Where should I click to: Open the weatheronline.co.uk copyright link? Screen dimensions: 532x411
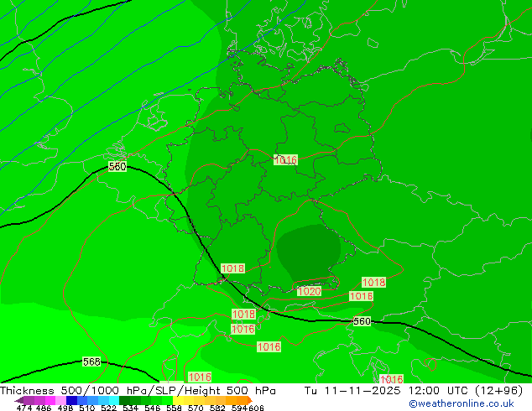462,403
